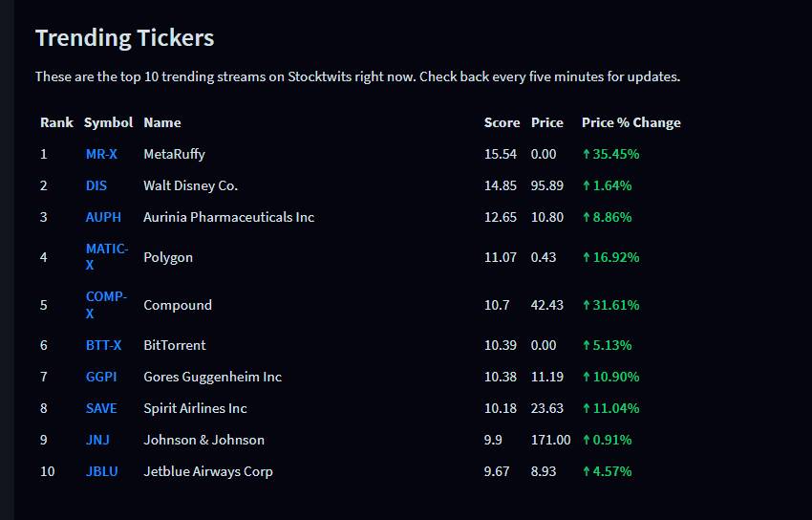Viewport: 812px width, 520px height.
Task: Click the up arrow beside 0.91%
Action: 587,440
